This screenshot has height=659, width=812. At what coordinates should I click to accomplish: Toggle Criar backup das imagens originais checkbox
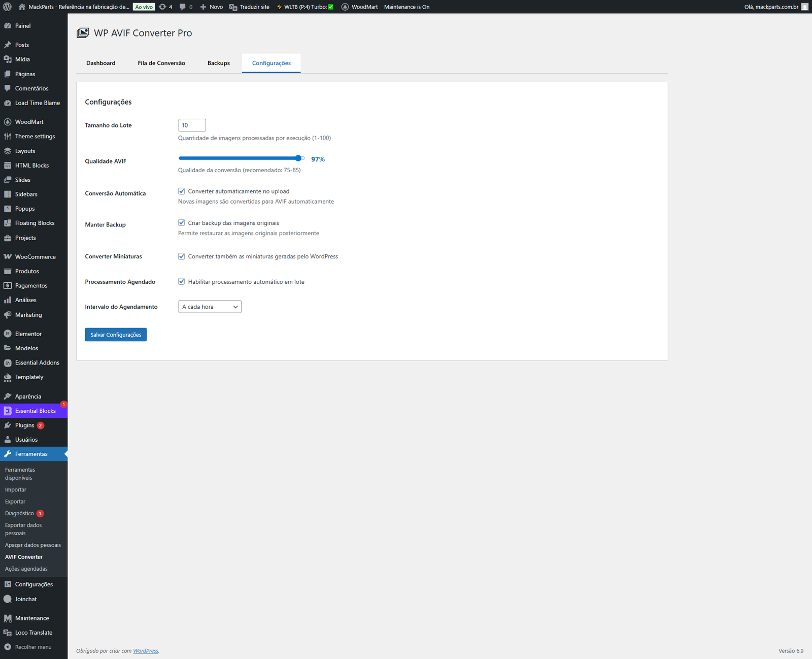pyautogui.click(x=182, y=223)
